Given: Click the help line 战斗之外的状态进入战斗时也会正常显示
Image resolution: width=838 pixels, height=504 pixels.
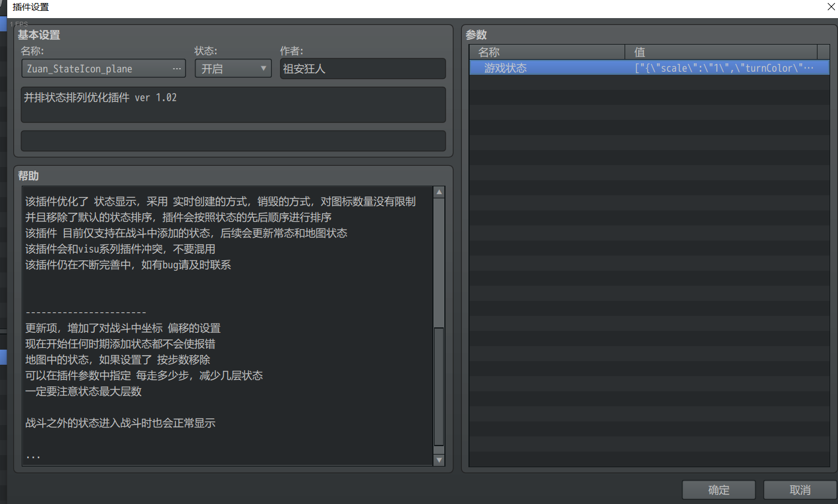Looking at the screenshot, I should (x=121, y=423).
